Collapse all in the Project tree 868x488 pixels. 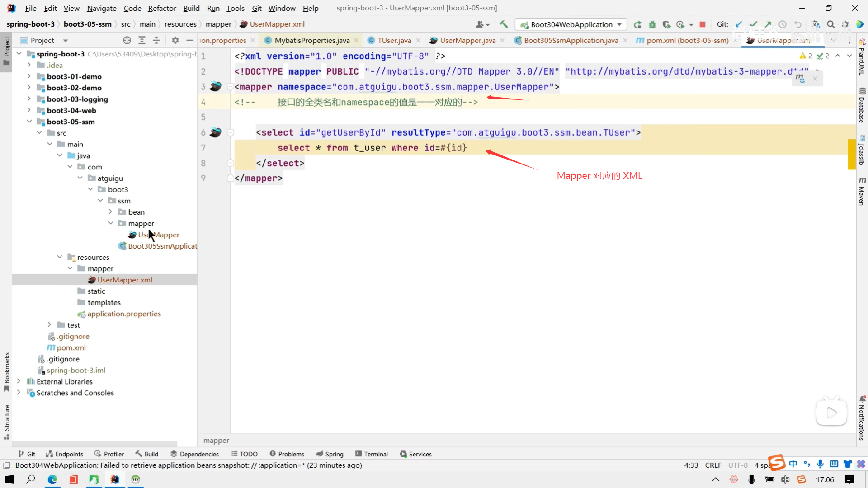pos(156,40)
